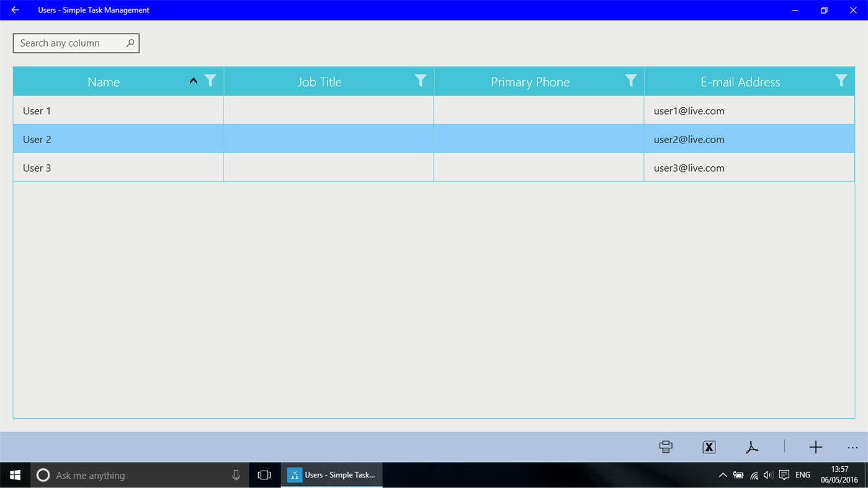
Task: Toggle the Name column sort order arrow
Action: 193,81
